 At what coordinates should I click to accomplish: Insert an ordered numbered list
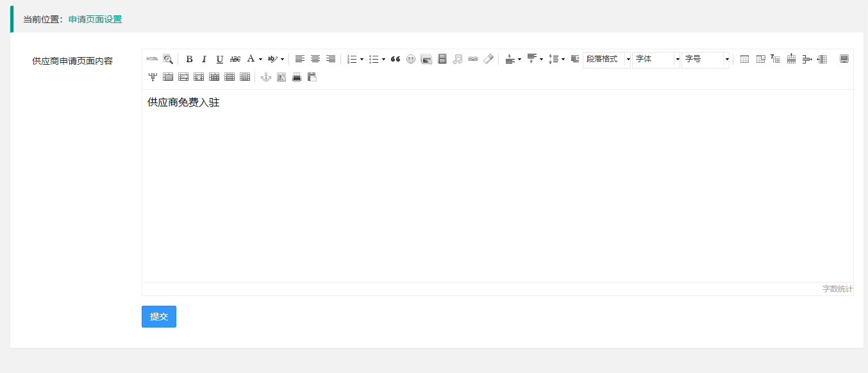click(x=351, y=59)
